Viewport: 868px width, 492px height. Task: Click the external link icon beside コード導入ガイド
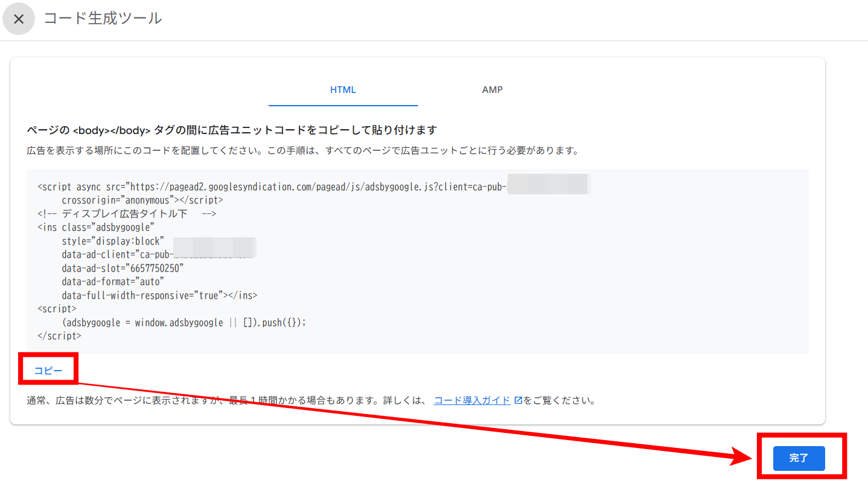(517, 400)
